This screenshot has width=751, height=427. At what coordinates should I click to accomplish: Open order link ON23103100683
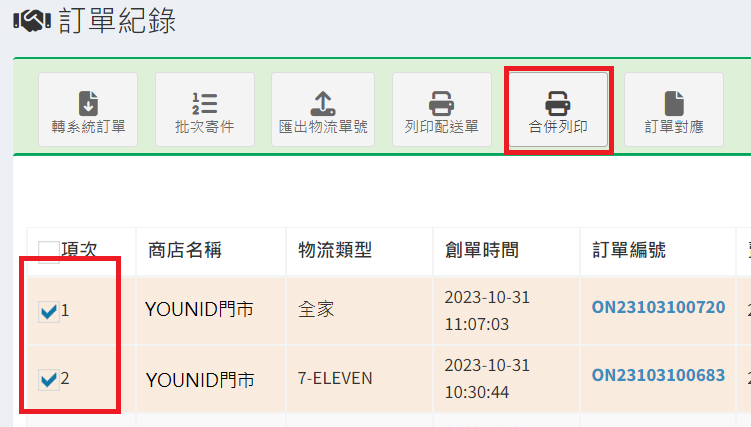tap(658, 375)
